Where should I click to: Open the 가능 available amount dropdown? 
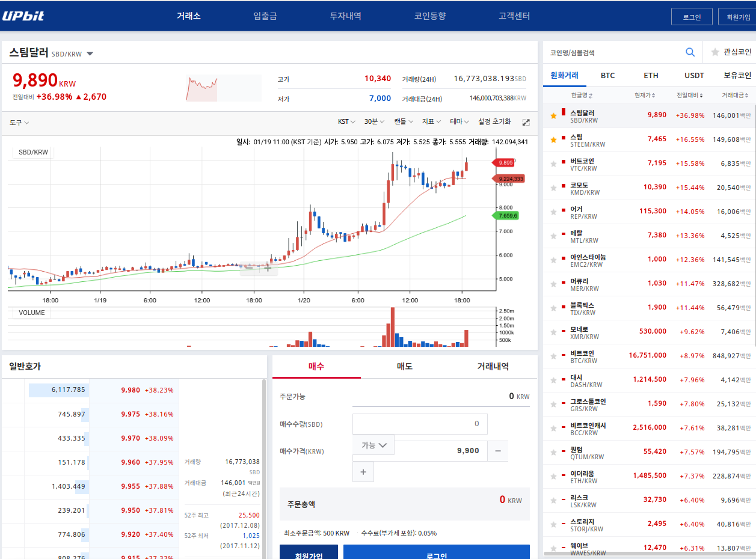373,445
